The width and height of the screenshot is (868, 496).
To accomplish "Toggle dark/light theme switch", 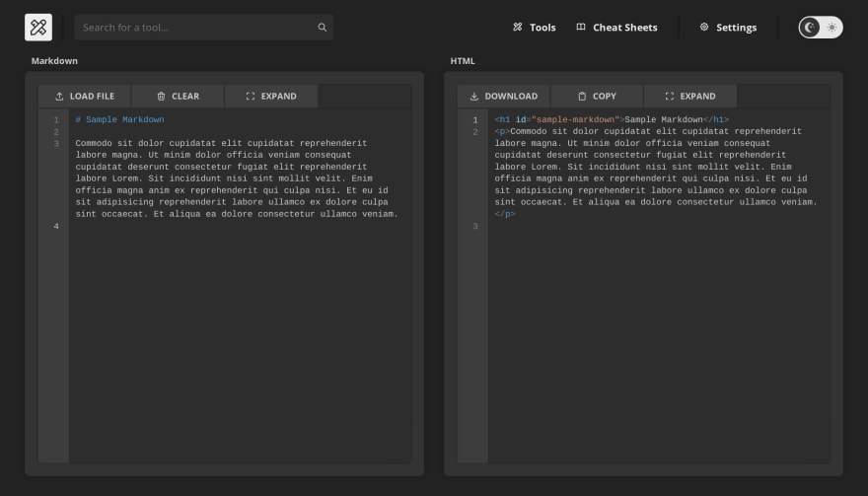I will point(821,28).
